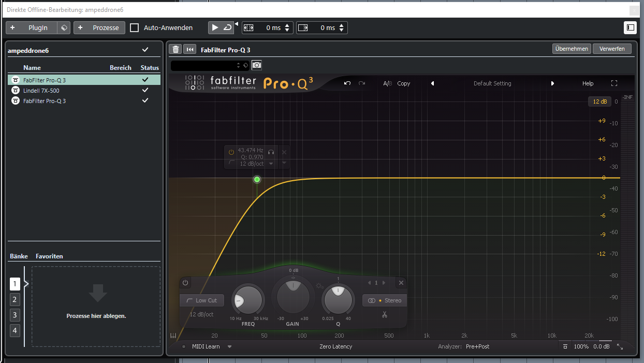Switch to the next preset with right arrow
The height and width of the screenshot is (363, 644).
[552, 83]
